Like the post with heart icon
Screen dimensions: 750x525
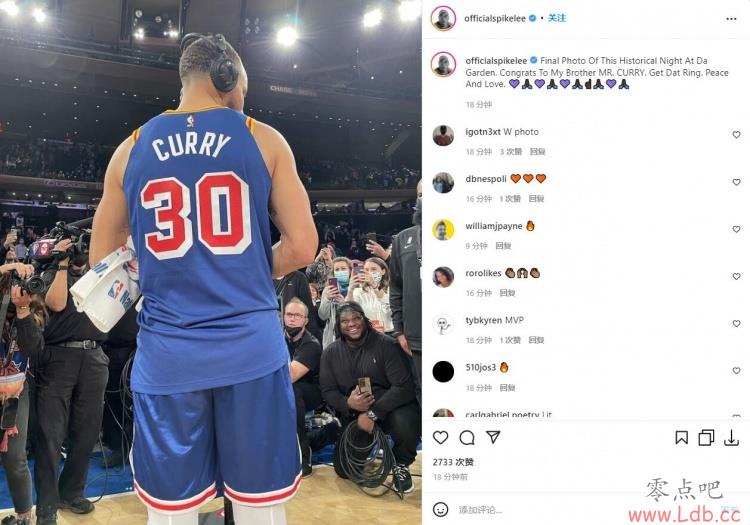click(x=440, y=438)
